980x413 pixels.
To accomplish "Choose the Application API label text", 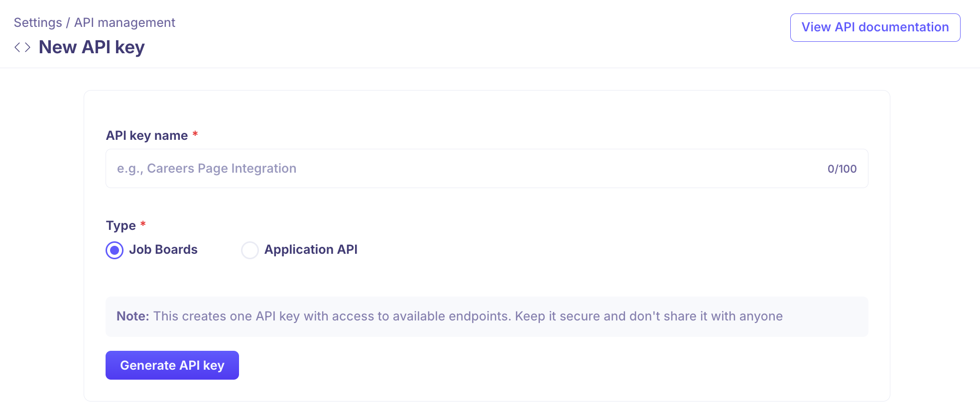I will (x=311, y=250).
